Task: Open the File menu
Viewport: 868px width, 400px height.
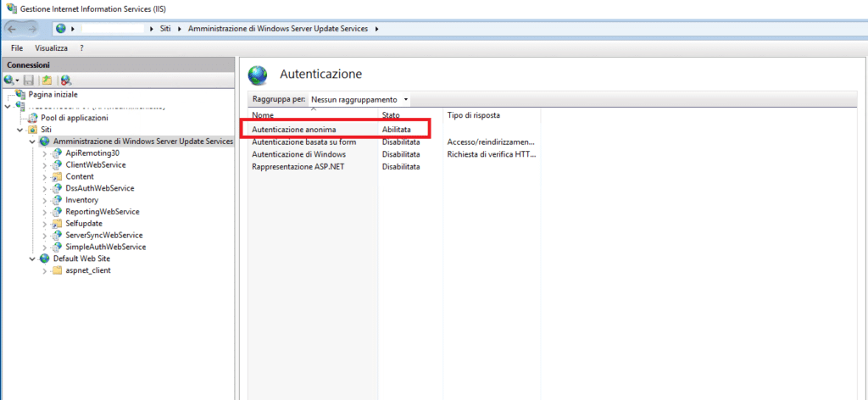Action: click(x=17, y=48)
